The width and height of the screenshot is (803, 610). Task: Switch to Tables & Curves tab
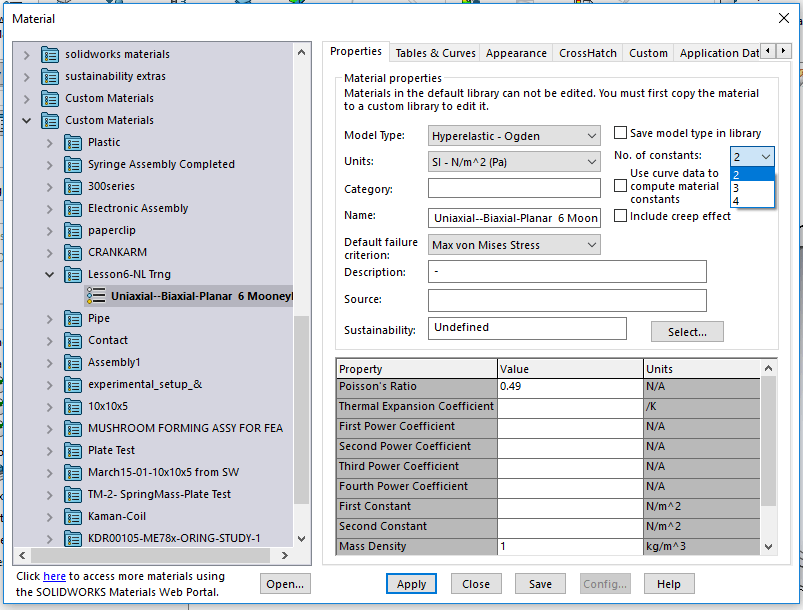coord(435,53)
